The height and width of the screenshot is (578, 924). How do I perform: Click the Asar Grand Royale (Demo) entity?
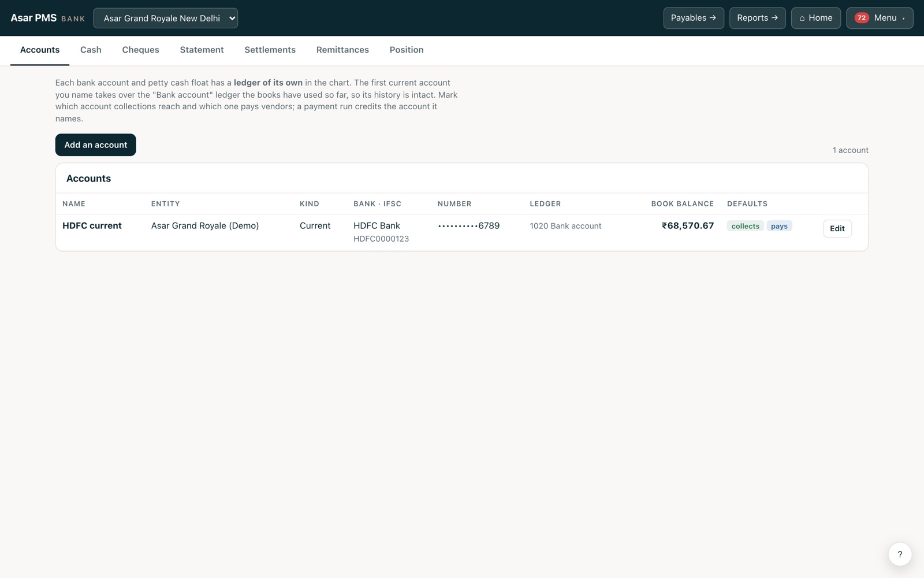click(x=205, y=225)
